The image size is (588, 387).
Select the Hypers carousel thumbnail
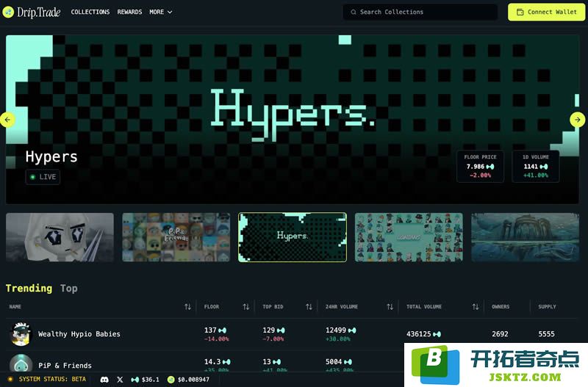click(x=293, y=237)
